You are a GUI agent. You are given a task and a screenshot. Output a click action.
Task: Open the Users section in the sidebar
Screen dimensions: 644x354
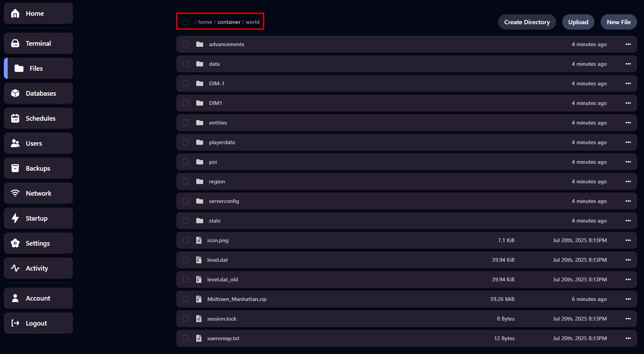[x=34, y=143]
